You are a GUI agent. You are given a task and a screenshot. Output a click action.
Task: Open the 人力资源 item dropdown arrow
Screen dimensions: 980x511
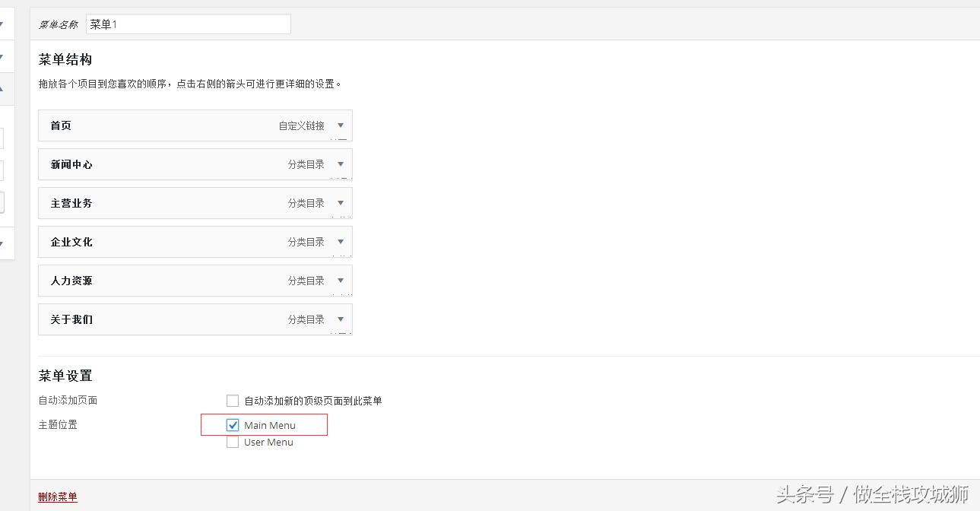340,281
